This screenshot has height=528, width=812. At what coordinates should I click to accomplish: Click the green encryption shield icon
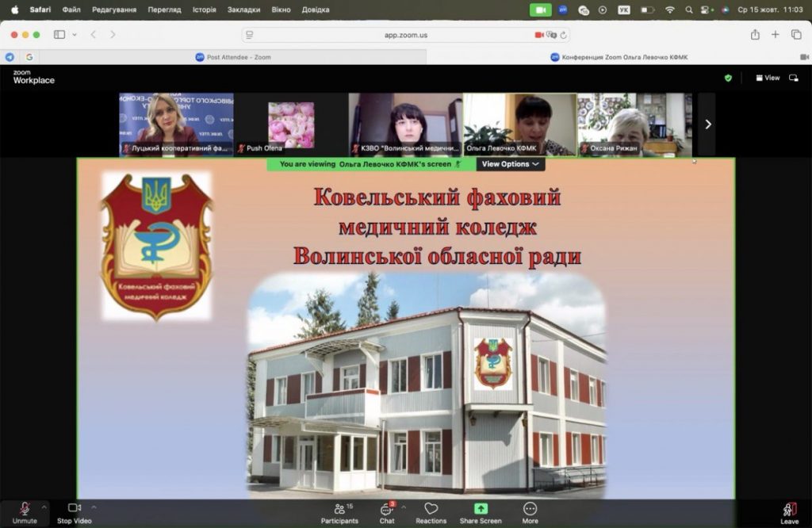[728, 78]
